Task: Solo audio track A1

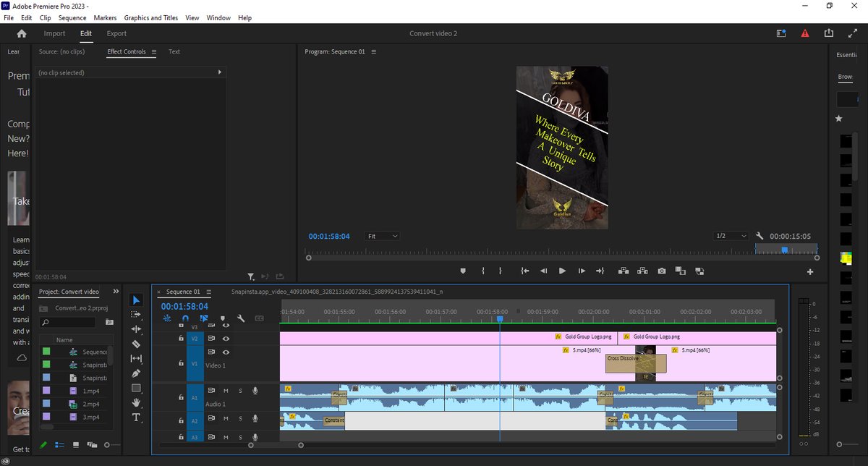Action: [239, 391]
